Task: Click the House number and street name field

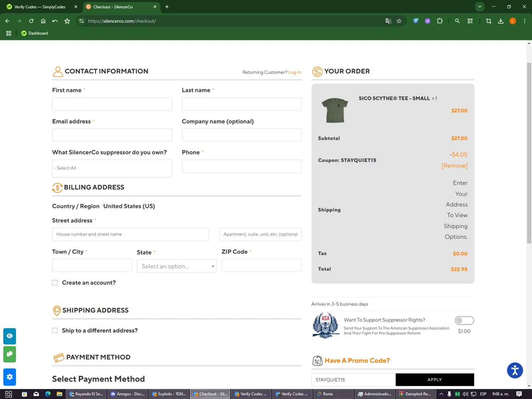Action: click(131, 234)
